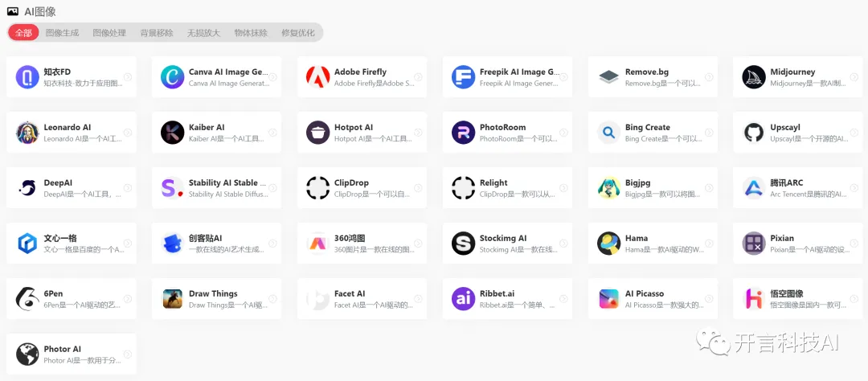868x381 pixels.
Task: Click the 6Pen description text
Action: (x=83, y=305)
